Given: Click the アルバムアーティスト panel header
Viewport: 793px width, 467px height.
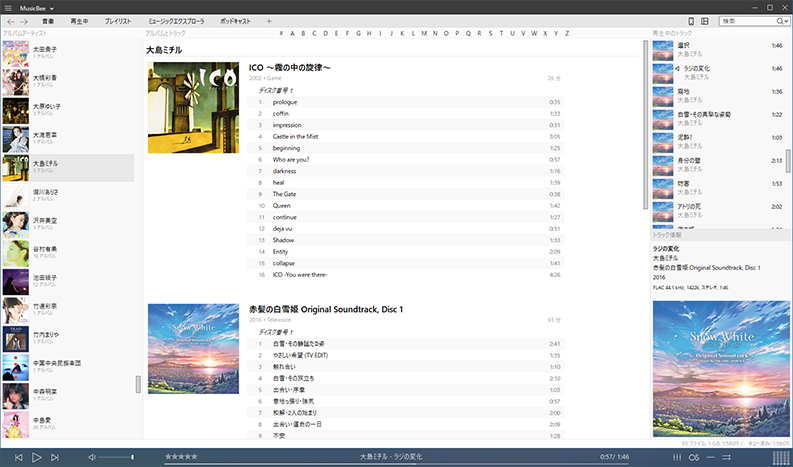Looking at the screenshot, I should click(25, 33).
